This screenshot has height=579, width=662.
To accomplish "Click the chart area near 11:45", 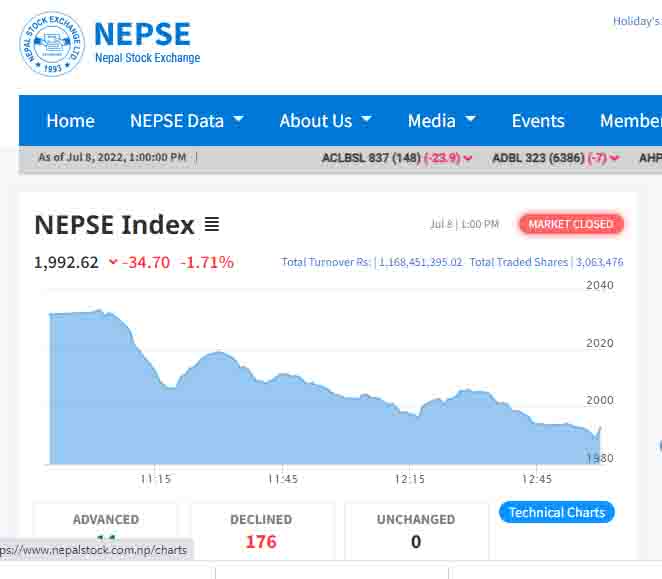I will pos(283,420).
